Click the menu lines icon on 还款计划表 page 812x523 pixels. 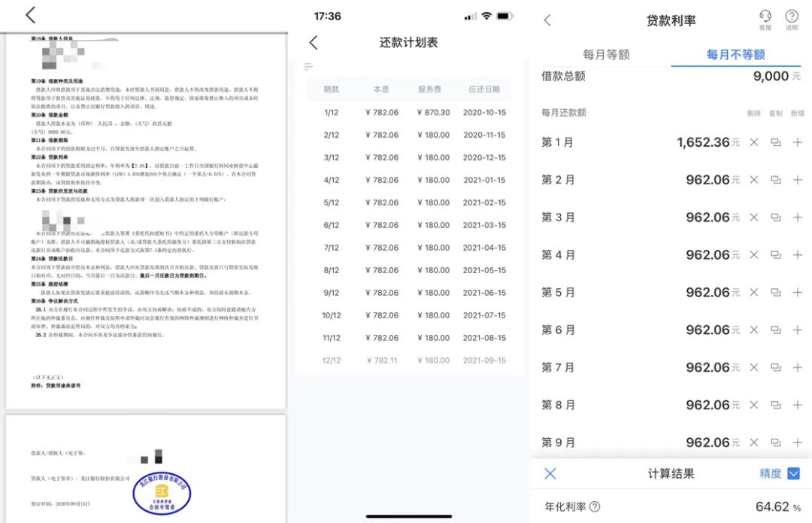point(308,65)
